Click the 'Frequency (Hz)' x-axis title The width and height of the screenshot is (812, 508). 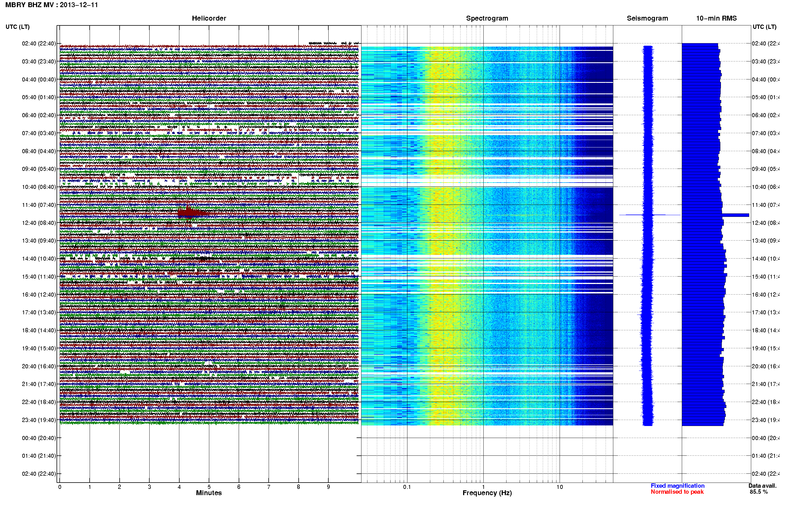[487, 493]
